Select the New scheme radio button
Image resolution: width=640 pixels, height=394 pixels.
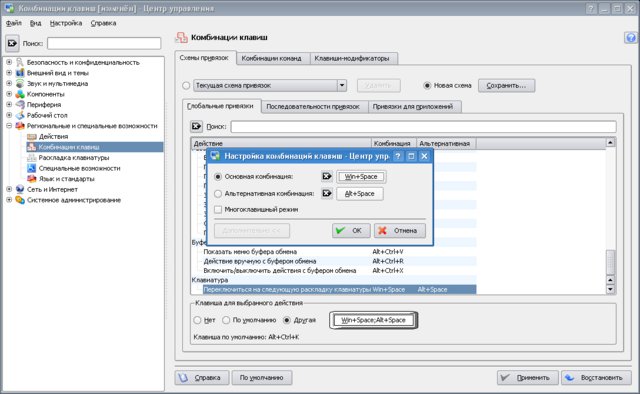click(x=427, y=85)
